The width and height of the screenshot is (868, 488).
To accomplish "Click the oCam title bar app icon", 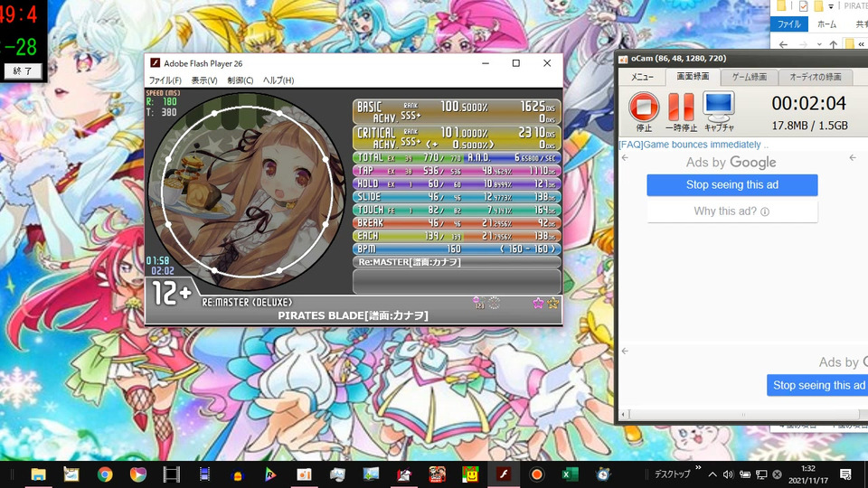I will 623,59.
